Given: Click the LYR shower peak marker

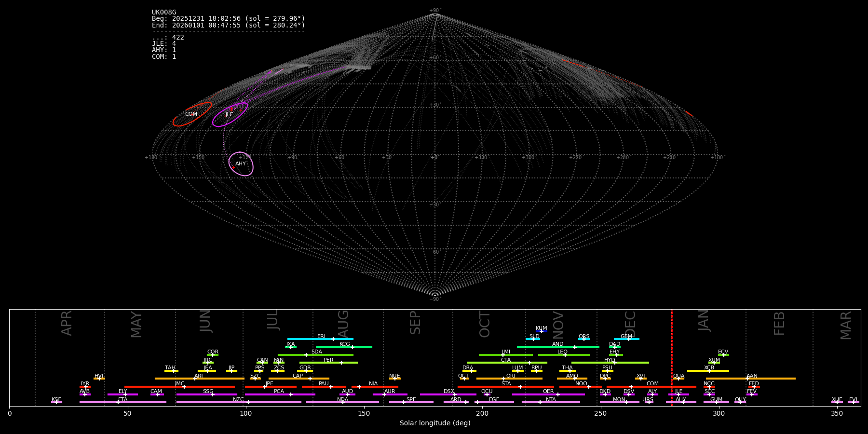Looking at the screenshot, I should coord(86,387).
